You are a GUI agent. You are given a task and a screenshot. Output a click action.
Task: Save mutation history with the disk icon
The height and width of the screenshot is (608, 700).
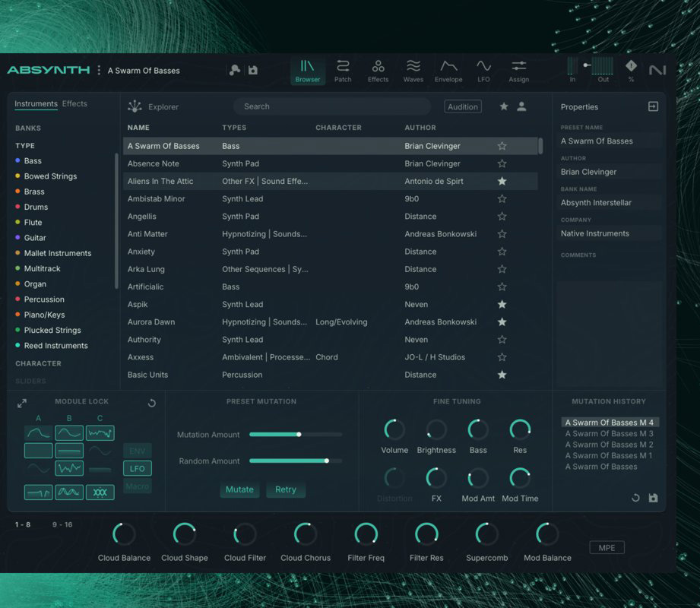(653, 499)
